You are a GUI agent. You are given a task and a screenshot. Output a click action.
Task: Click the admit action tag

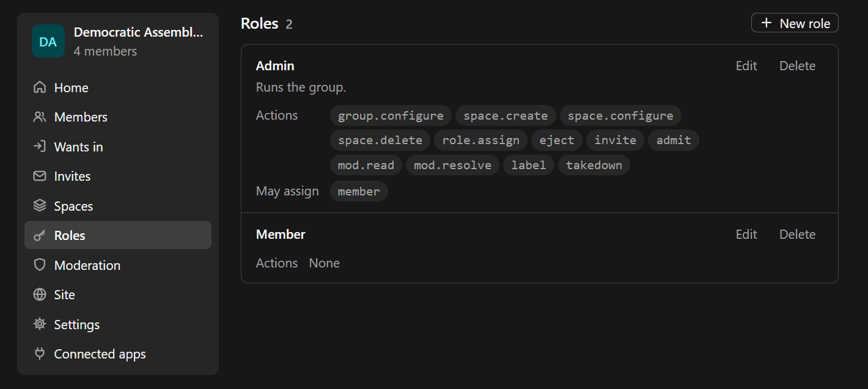tap(674, 140)
